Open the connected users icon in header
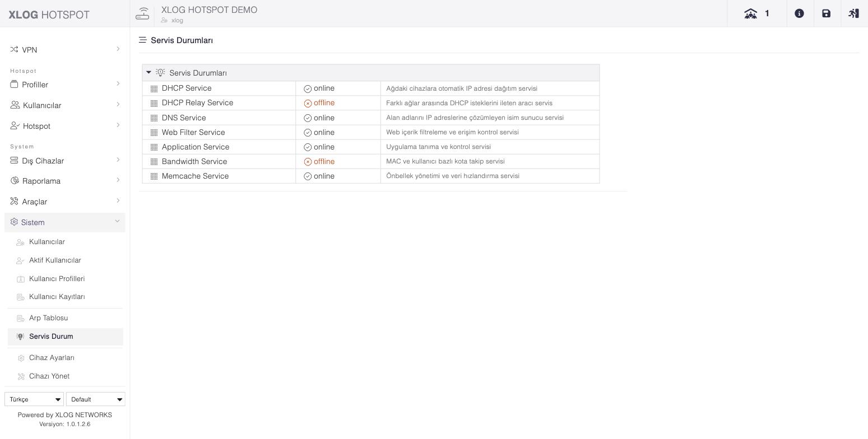Screen dimensions: 868x439 point(750,13)
